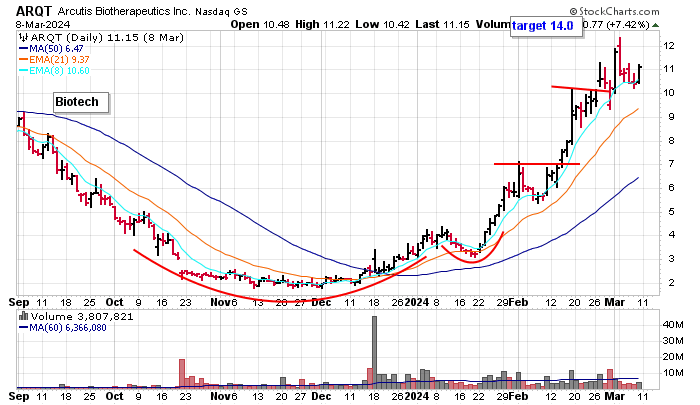700x405 pixels.
Task: Click the candlestick icon beside ARQT (Daily)
Action: pos(24,38)
